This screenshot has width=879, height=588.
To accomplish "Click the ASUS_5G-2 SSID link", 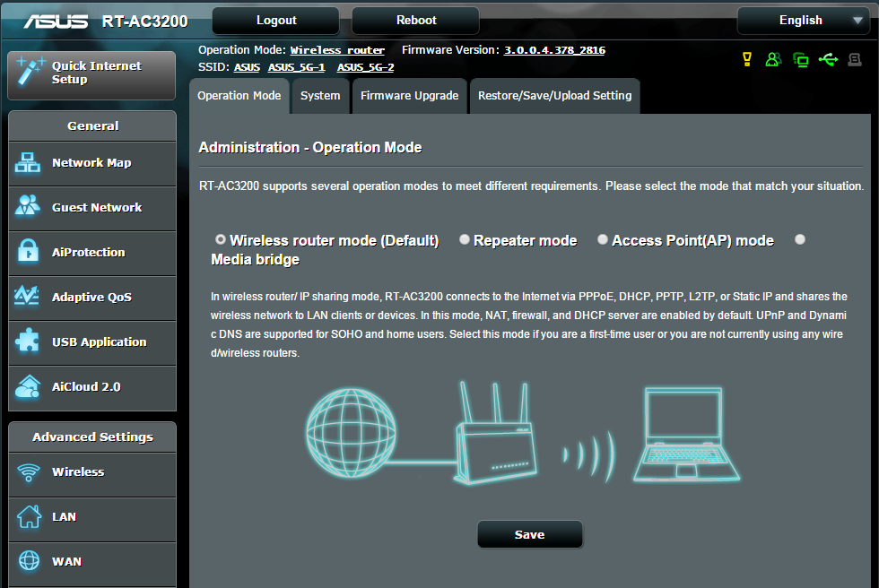I will tap(366, 68).
